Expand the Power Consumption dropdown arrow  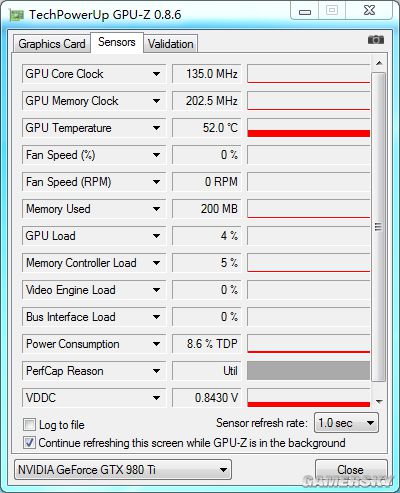(156, 344)
